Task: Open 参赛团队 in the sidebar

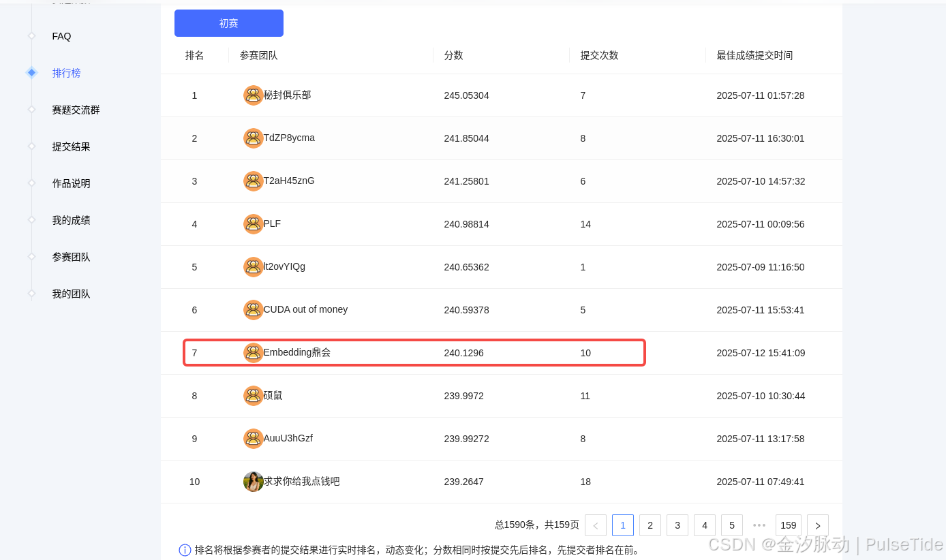Action: [71, 257]
